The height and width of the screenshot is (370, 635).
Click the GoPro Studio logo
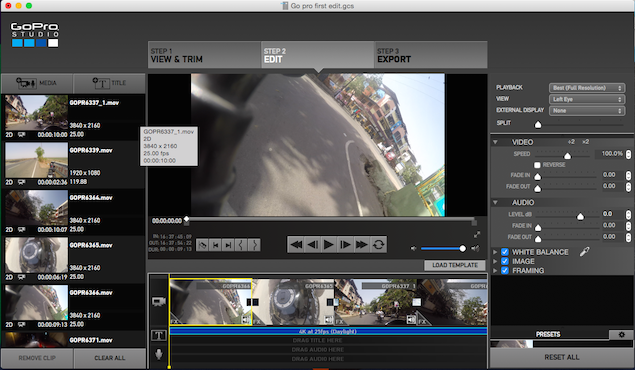(35, 34)
